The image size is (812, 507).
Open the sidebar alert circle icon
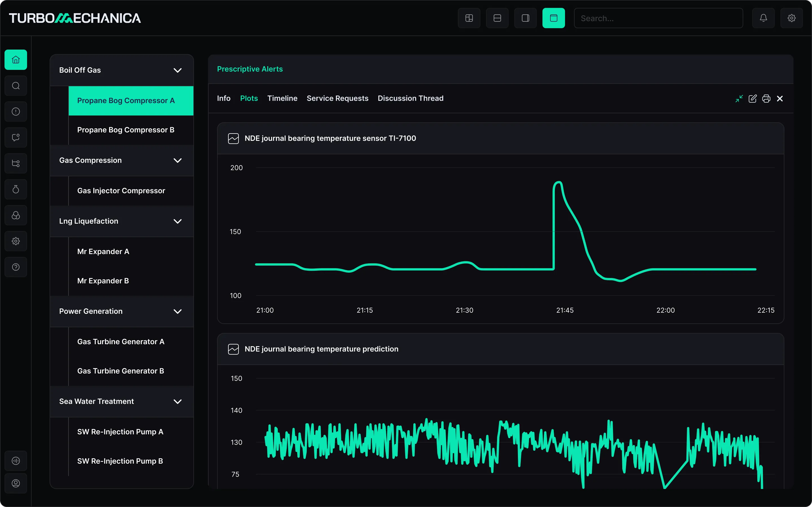coord(16,112)
